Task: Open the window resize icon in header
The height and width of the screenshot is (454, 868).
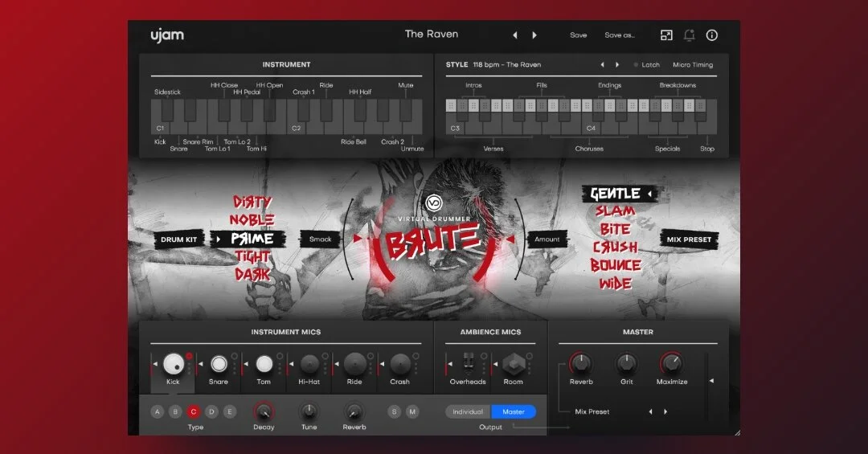Action: pyautogui.click(x=666, y=35)
